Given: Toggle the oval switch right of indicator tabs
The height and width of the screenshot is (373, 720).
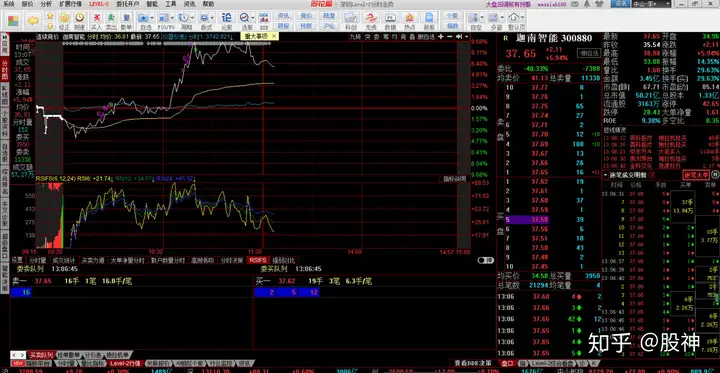Looking at the screenshot, I should pos(486,260).
